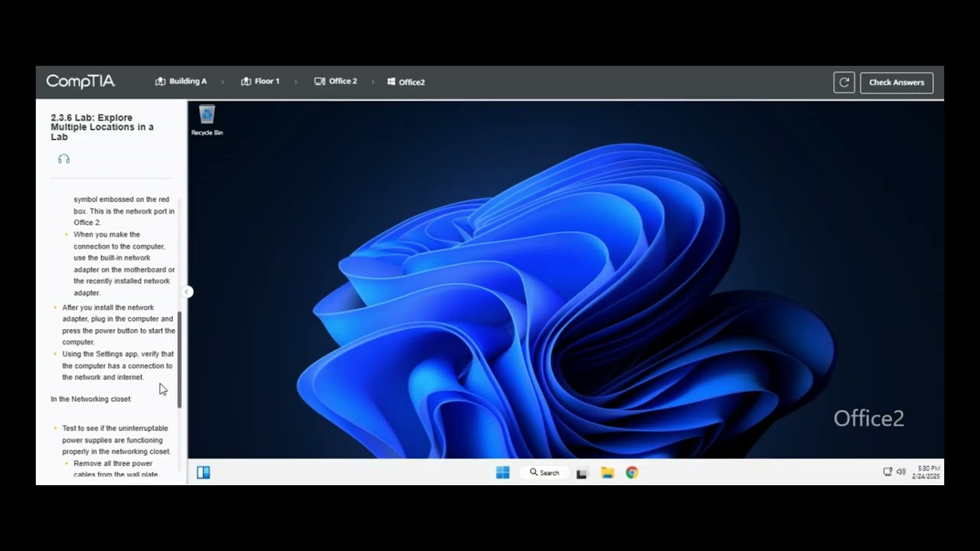Open the widgets panel icon
The image size is (980, 551).
coord(204,473)
